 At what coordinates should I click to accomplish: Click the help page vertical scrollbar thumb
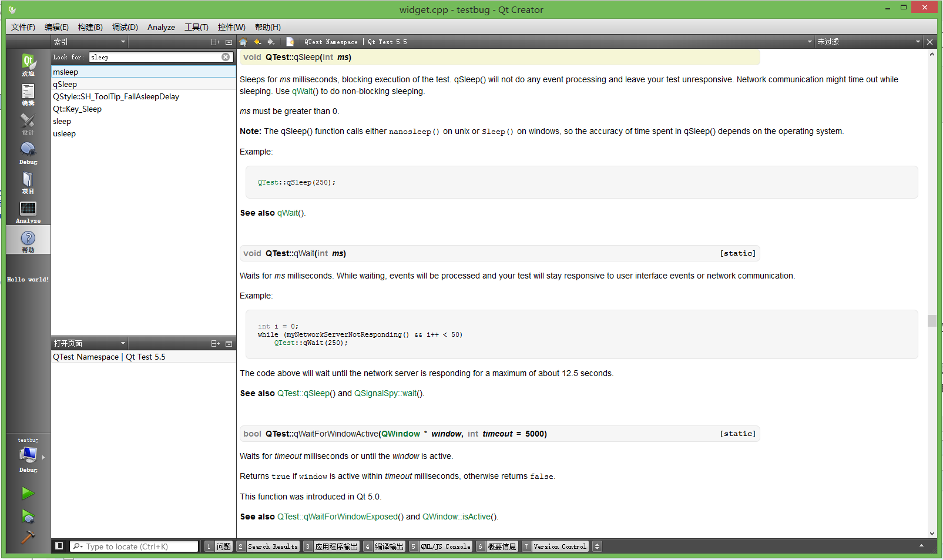(932, 320)
